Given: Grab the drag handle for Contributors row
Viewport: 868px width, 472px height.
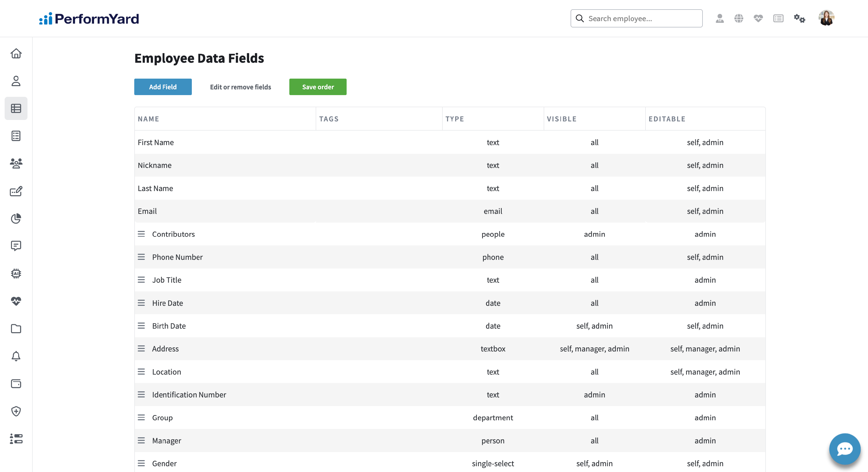Looking at the screenshot, I should pos(141,234).
